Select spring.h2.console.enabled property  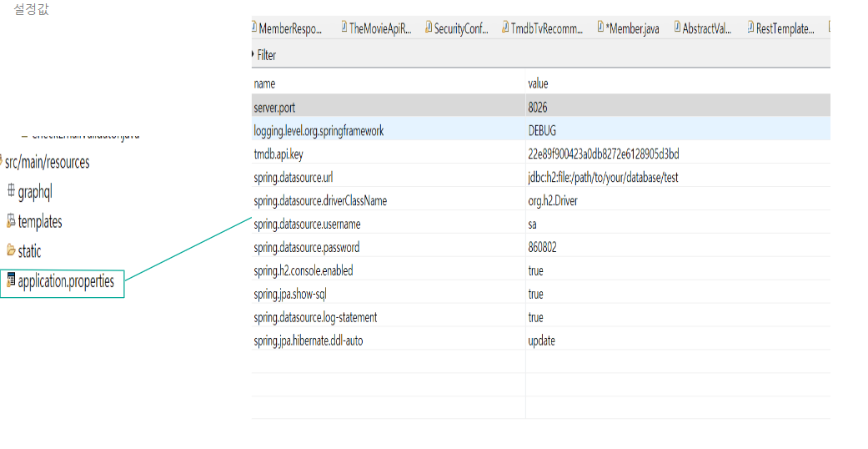[x=304, y=270]
